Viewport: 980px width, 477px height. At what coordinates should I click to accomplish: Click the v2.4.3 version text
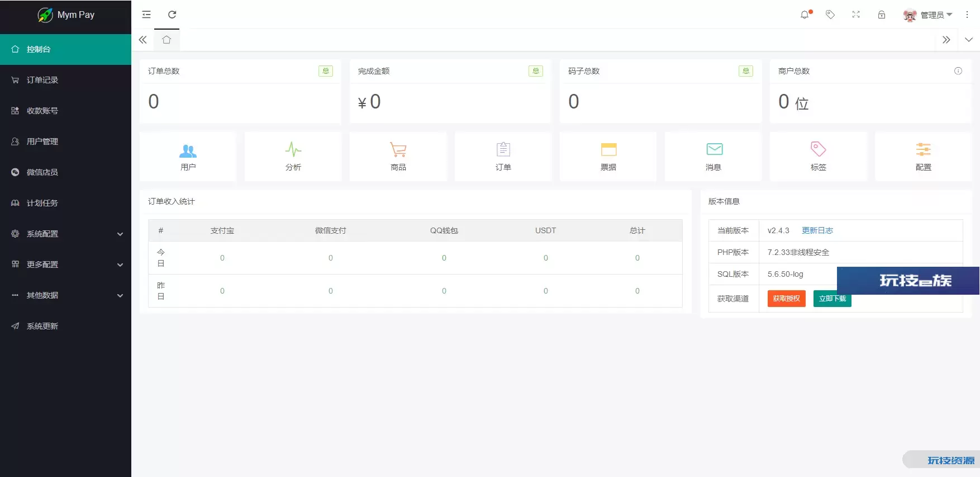[x=778, y=230]
